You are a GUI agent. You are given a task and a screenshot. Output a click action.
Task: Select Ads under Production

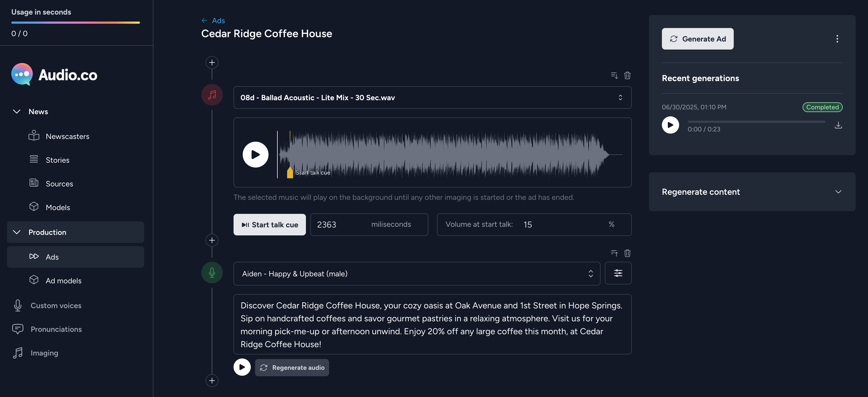point(76,257)
